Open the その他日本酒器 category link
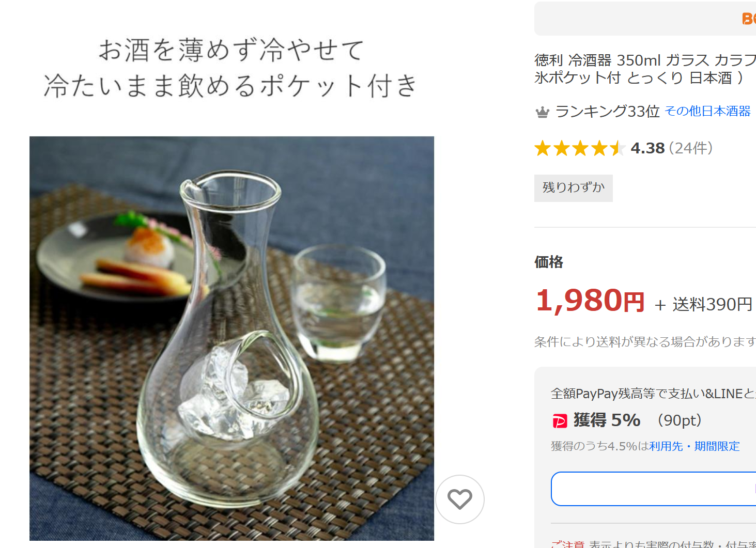Screen dimensions: 756x548 [x=707, y=111]
